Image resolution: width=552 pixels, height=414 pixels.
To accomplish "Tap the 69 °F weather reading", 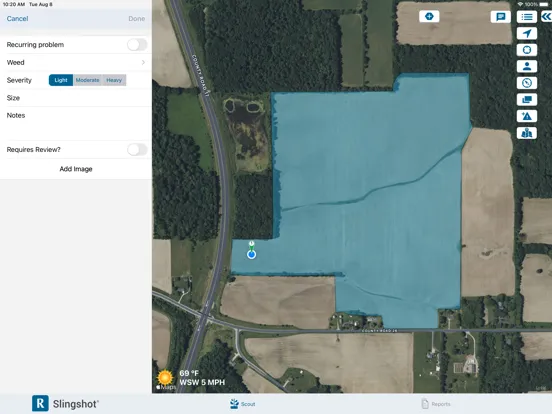I will tap(189, 373).
